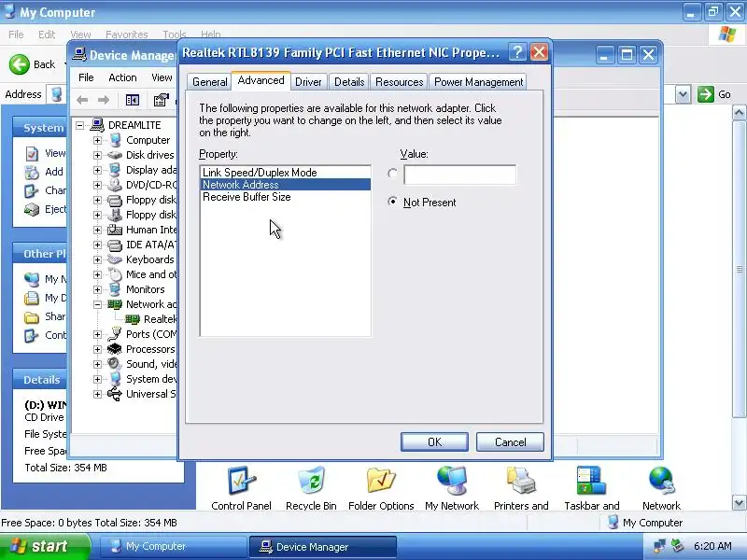
Task: Select Network Address property
Action: pyautogui.click(x=286, y=184)
